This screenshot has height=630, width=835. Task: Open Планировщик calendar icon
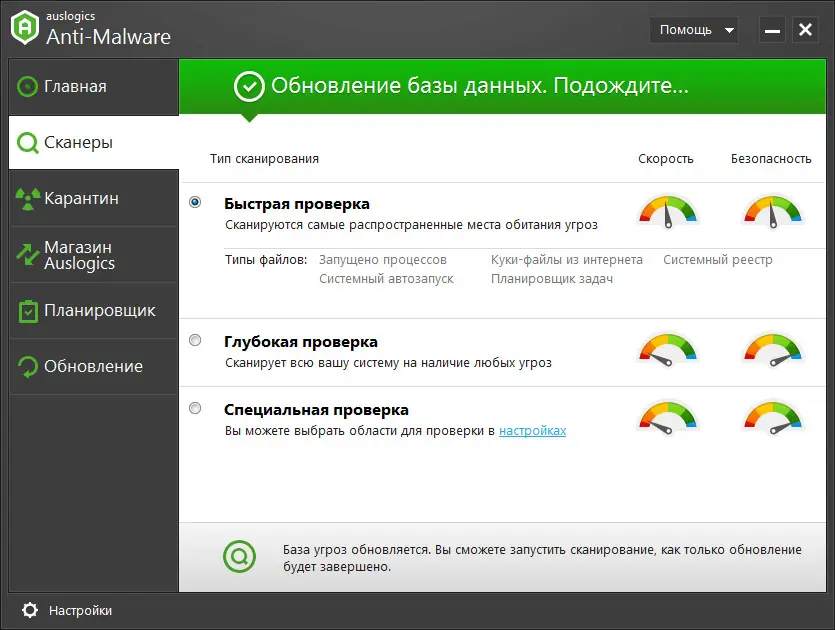[25, 310]
